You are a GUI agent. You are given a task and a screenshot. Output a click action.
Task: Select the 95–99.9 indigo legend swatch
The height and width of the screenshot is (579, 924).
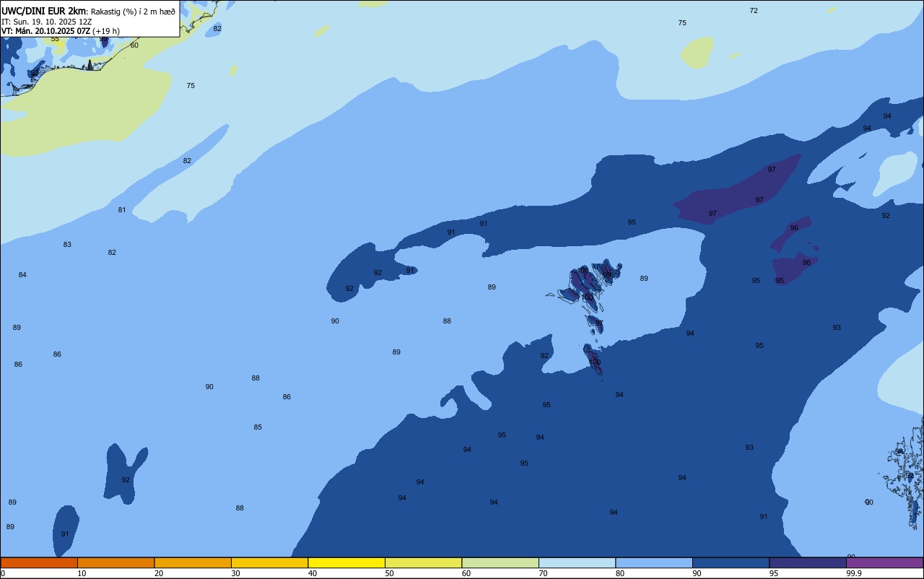[808, 562]
